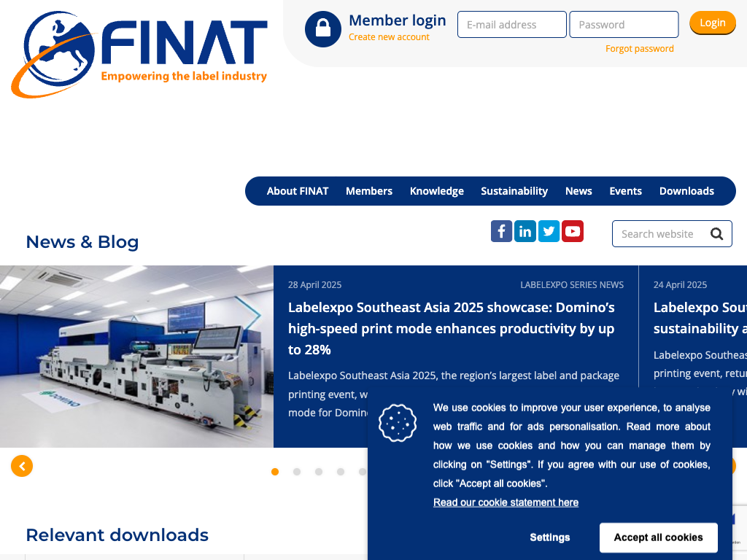Click the Relevant downloads heading
The height and width of the screenshot is (560, 747).
pyautogui.click(x=117, y=534)
